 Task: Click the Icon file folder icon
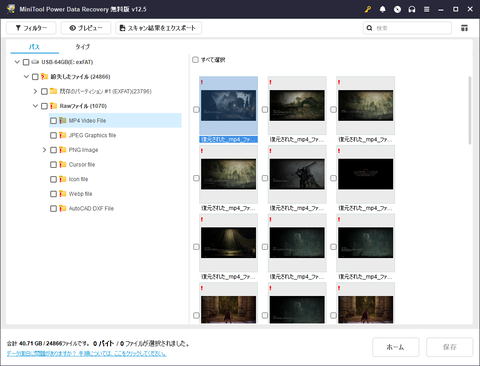(x=63, y=179)
